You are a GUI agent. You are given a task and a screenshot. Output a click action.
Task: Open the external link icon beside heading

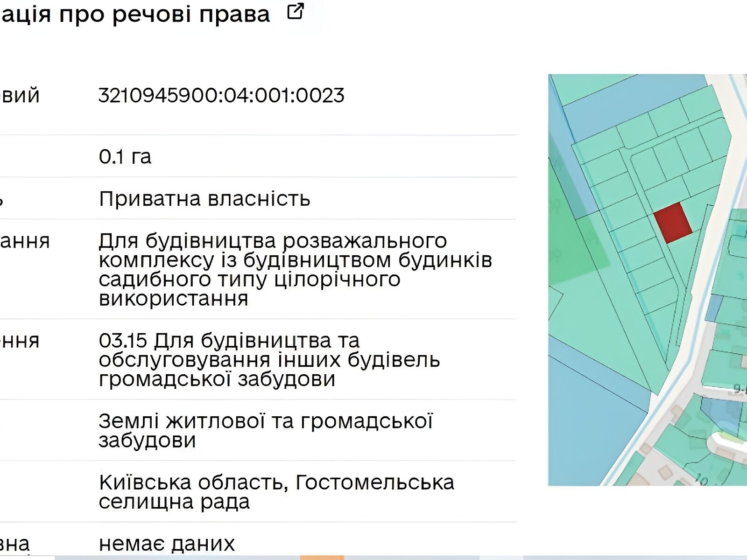296,11
